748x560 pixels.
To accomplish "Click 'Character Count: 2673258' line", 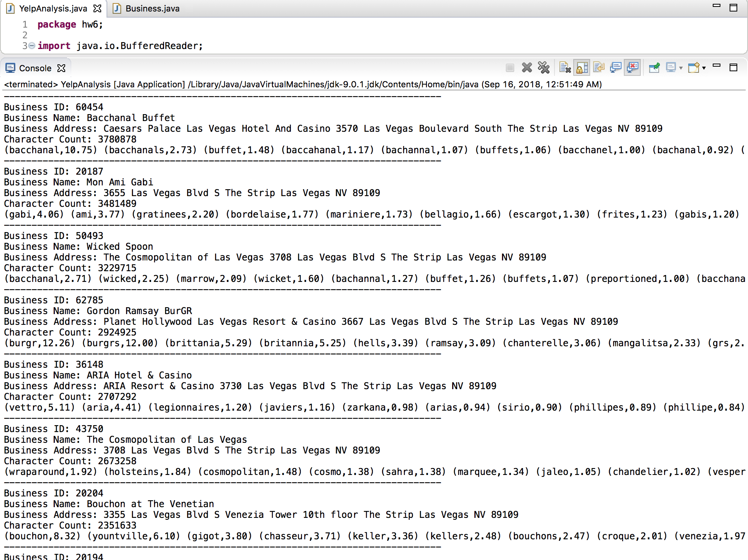I will [70, 461].
